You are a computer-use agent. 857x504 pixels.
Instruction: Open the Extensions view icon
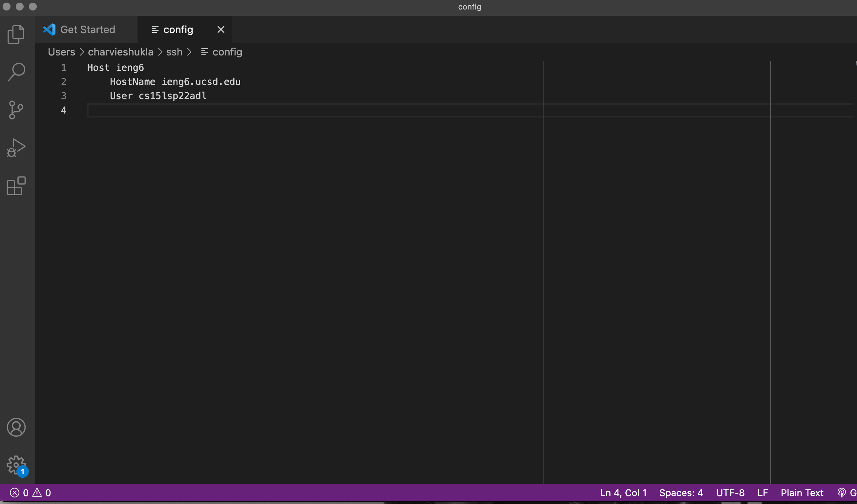point(16,186)
